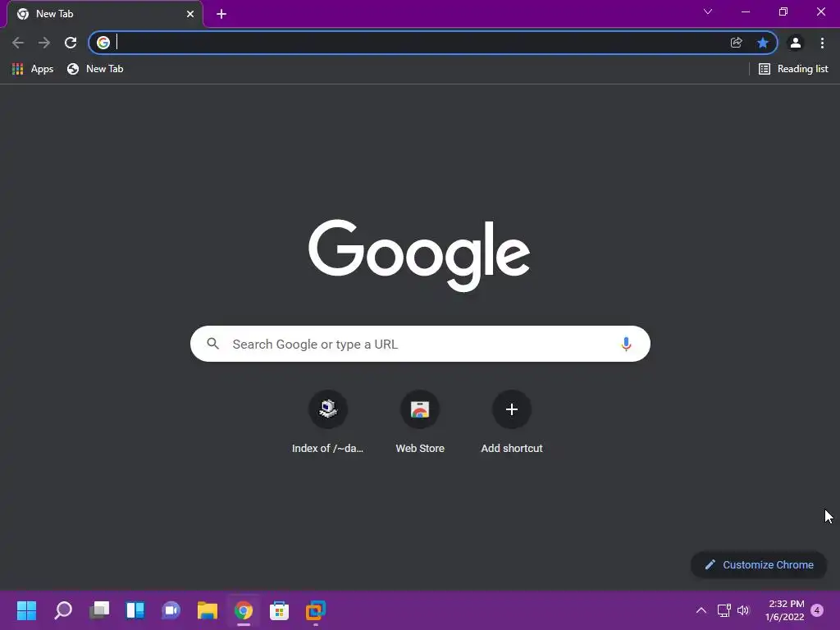The height and width of the screenshot is (630, 840).
Task: Click the Chrome taskbar icon
Action: pyautogui.click(x=243, y=610)
